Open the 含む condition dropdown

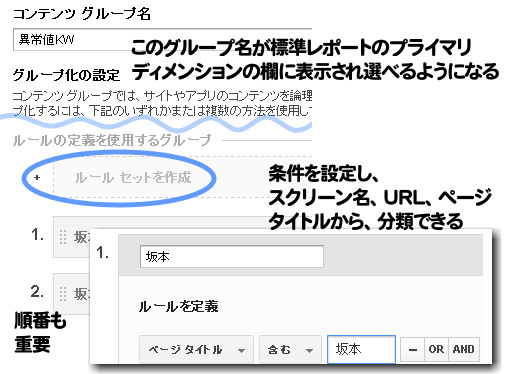click(x=290, y=350)
